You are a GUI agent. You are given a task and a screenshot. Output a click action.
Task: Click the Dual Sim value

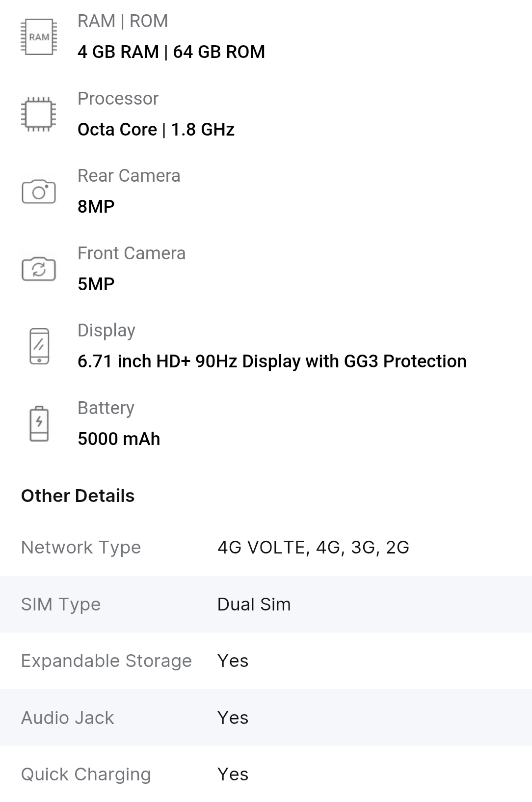(x=254, y=605)
